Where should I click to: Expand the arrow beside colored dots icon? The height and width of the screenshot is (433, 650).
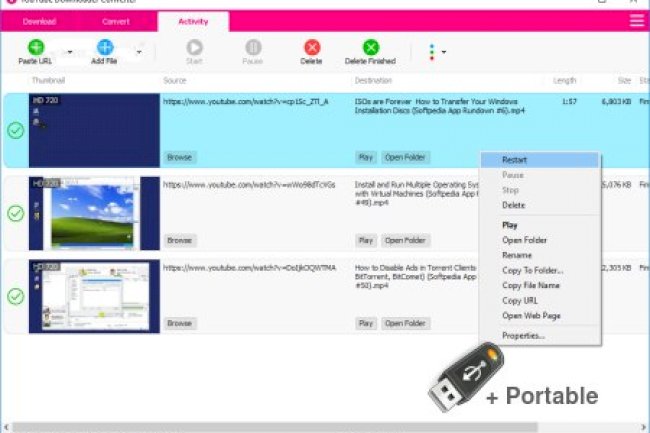click(443, 52)
